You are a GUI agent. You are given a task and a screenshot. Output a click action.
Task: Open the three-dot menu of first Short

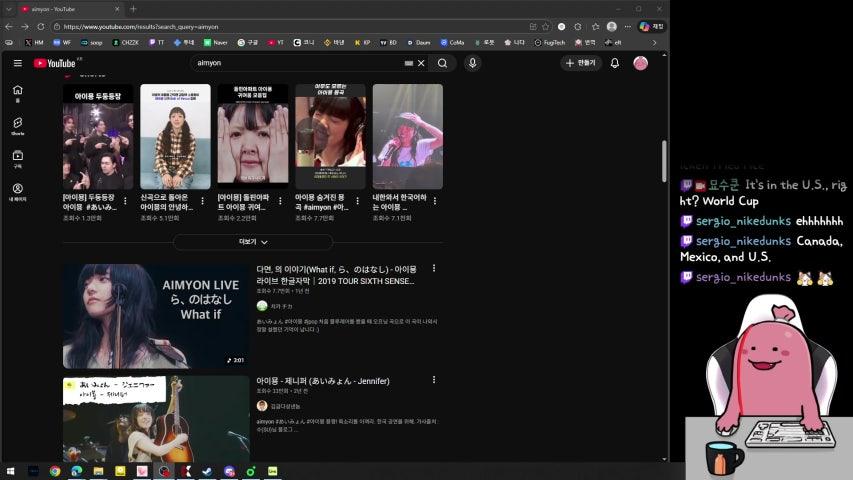coord(125,201)
